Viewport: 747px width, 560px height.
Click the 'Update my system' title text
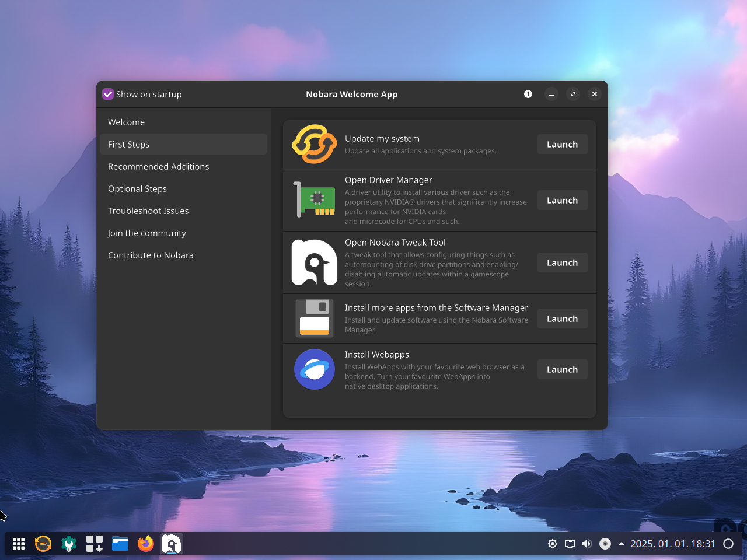coord(382,139)
